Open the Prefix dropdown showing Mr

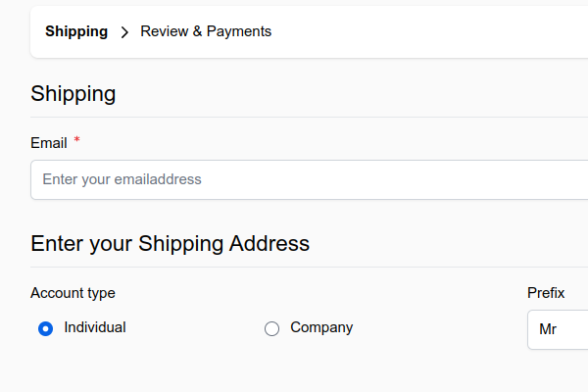coord(558,329)
